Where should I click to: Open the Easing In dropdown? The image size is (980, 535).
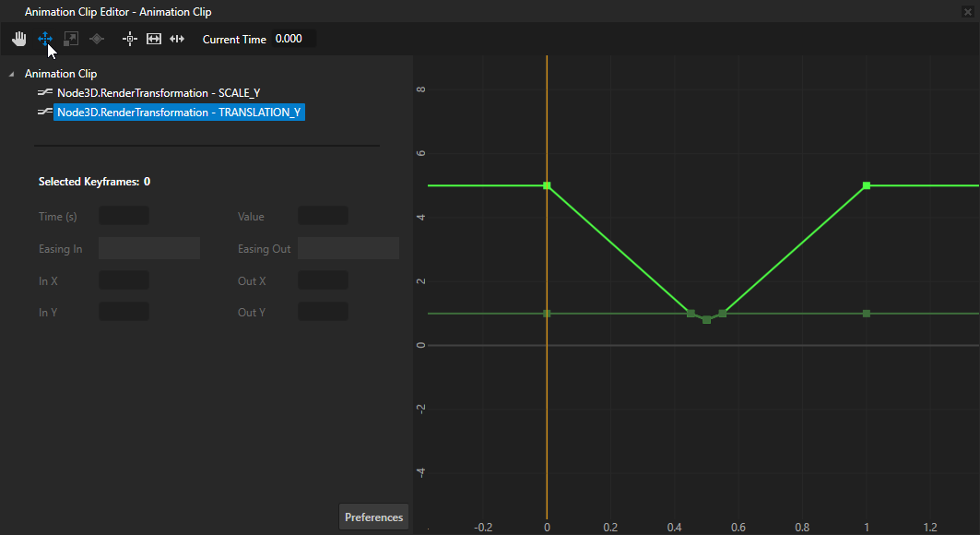point(148,248)
